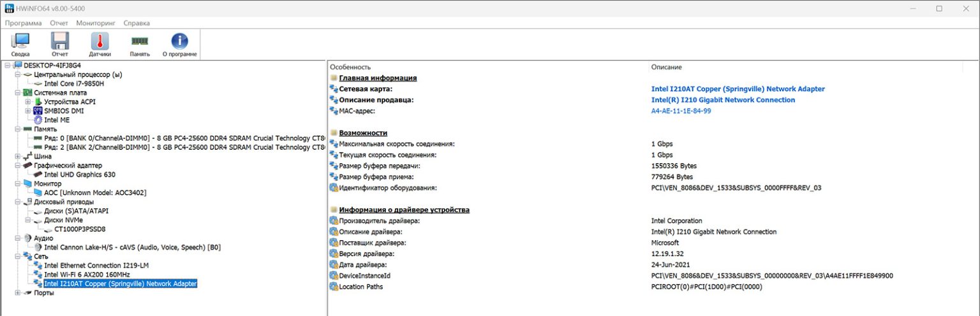Click the AOC monitor icon in tree
This screenshot has width=980, height=316.
point(38,192)
